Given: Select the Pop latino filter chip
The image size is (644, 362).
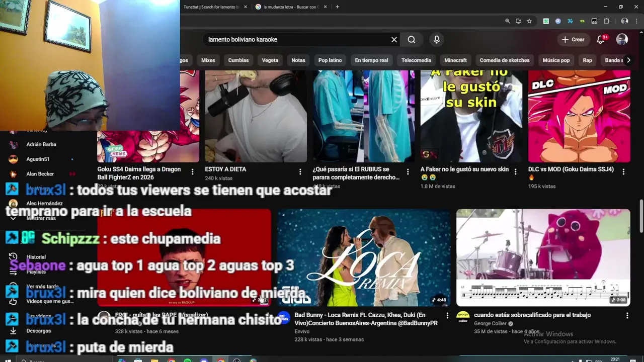Looking at the screenshot, I should [330, 60].
